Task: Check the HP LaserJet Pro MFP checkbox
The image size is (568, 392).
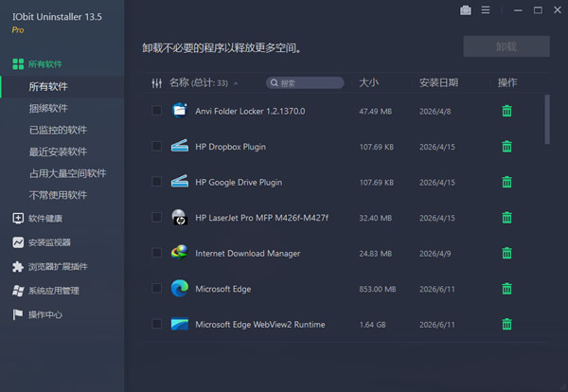Action: [x=156, y=217]
